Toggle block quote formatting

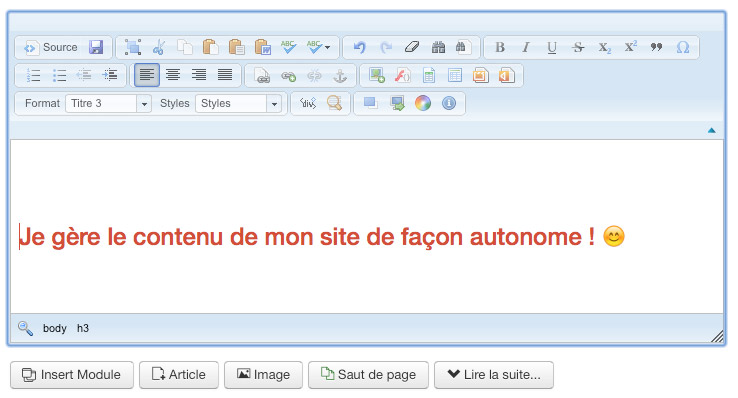(x=656, y=47)
